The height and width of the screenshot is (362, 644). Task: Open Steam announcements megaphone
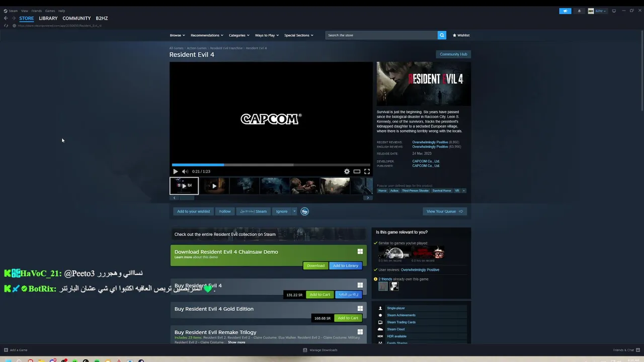565,11
